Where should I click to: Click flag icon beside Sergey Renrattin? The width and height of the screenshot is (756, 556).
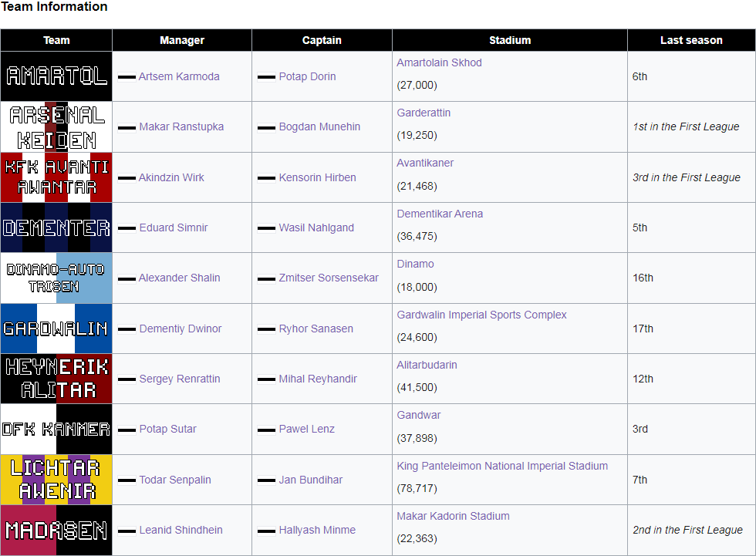coord(127,379)
